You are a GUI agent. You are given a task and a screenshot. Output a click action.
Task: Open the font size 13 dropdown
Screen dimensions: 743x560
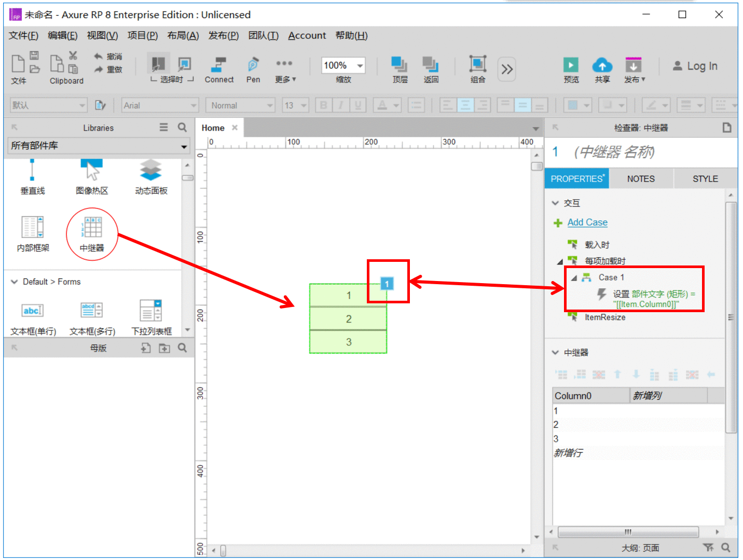(295, 105)
